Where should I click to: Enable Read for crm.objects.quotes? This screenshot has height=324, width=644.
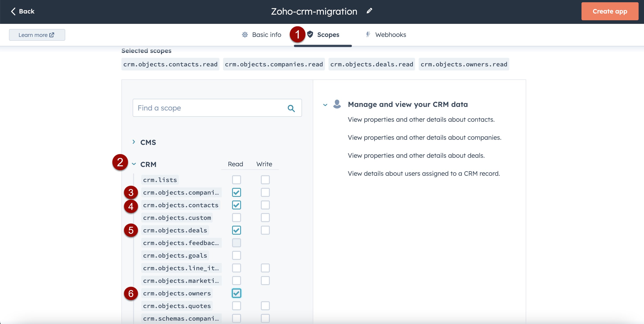(x=236, y=306)
